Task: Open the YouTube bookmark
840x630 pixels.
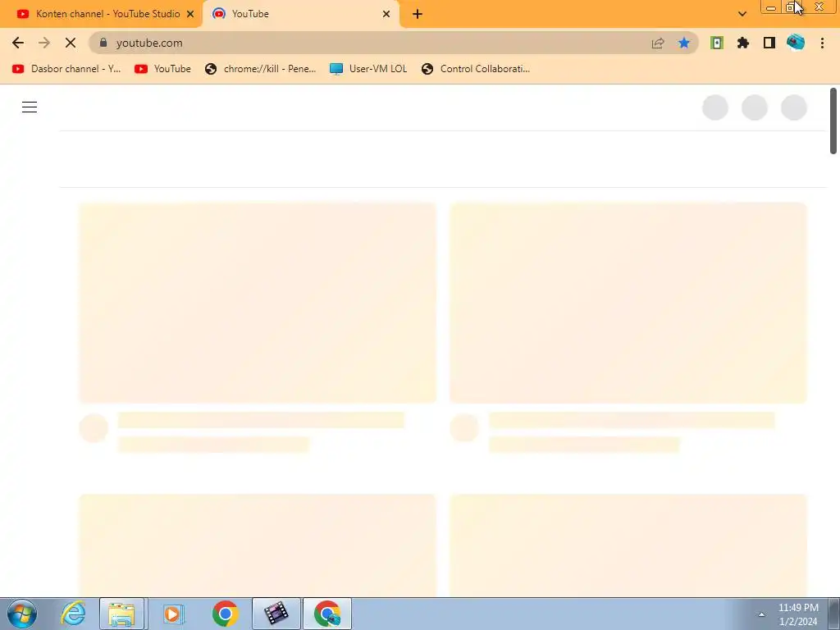Action: point(163,69)
